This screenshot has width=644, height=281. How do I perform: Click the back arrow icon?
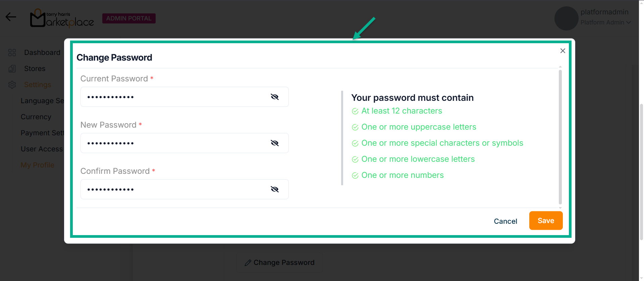(11, 17)
